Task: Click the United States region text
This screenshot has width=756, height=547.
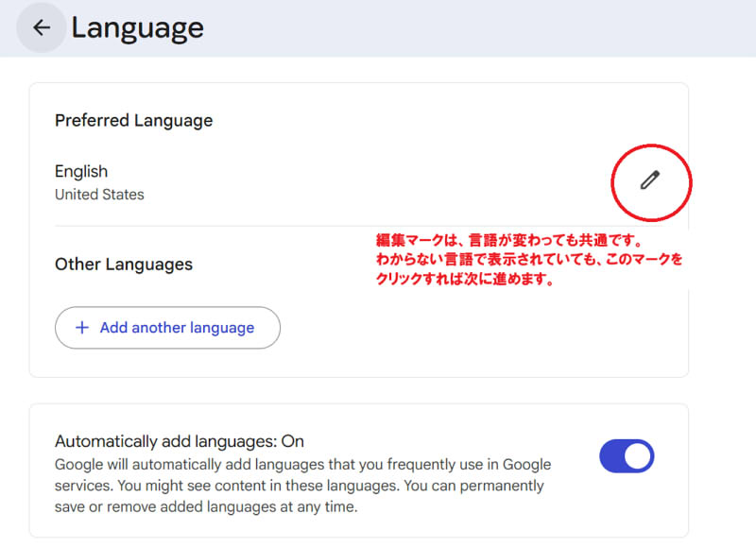Action: pos(99,195)
